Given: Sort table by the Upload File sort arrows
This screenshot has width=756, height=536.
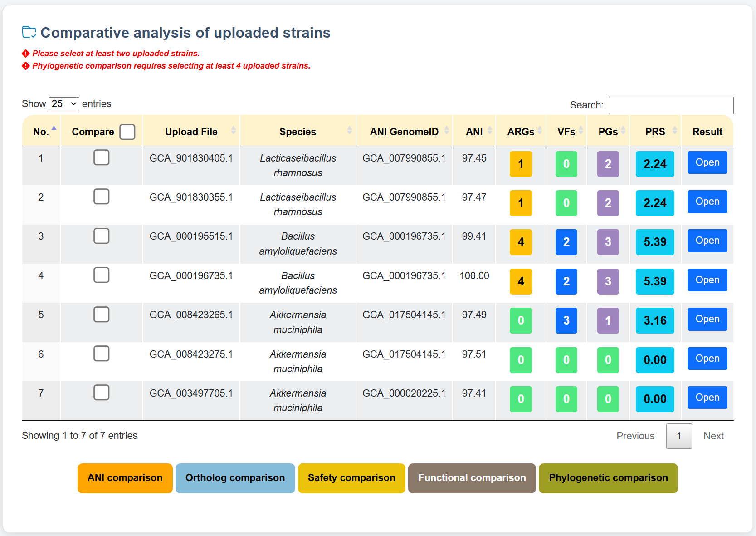Looking at the screenshot, I should pos(233,131).
